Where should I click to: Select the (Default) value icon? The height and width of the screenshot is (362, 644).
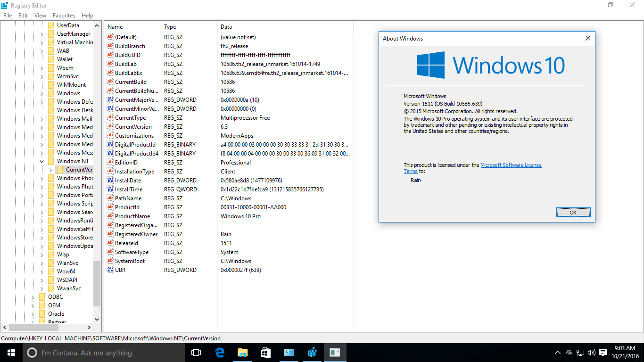(110, 37)
